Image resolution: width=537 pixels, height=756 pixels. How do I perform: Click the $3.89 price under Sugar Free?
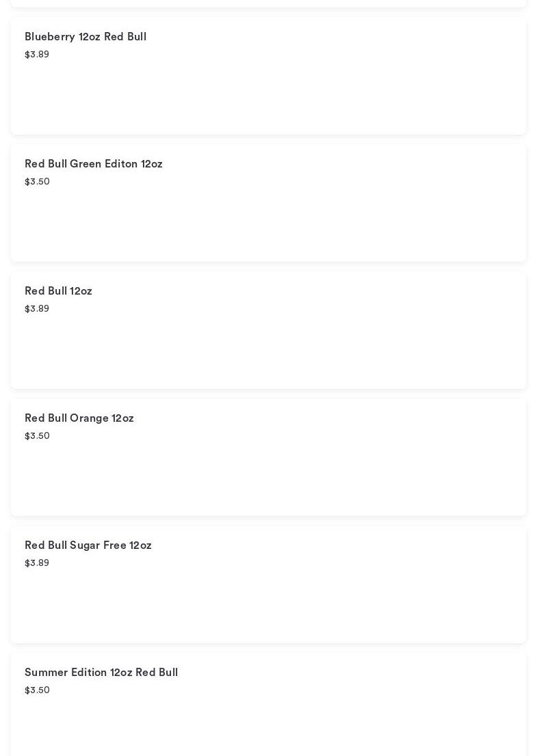pos(37,563)
